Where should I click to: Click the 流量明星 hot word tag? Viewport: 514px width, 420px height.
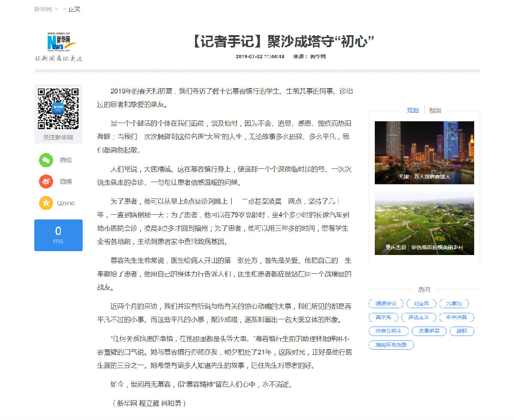429,331
